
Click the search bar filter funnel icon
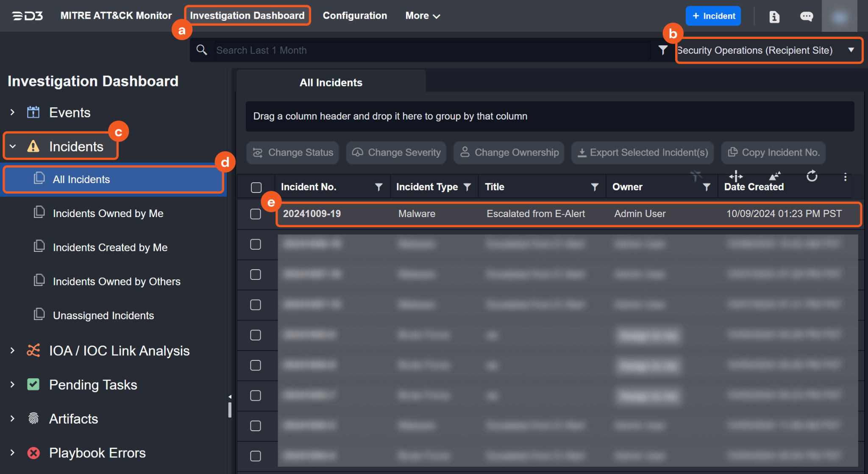pyautogui.click(x=663, y=50)
